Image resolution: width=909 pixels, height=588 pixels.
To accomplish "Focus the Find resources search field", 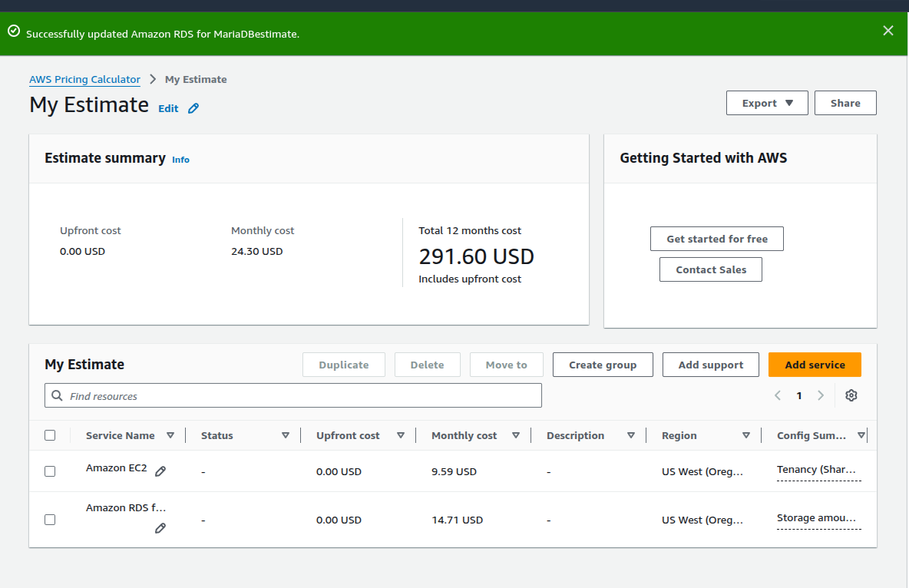I will 293,395.
